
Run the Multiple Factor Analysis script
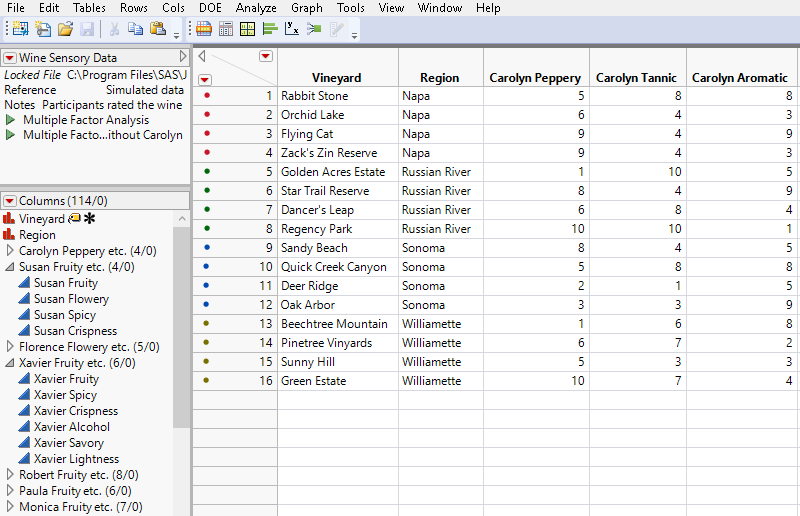click(x=10, y=120)
